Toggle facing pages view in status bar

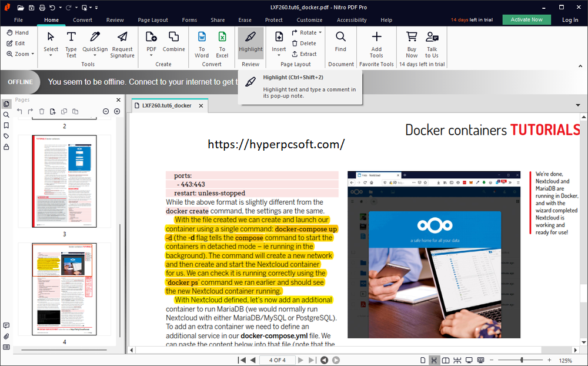pyautogui.click(x=446, y=360)
